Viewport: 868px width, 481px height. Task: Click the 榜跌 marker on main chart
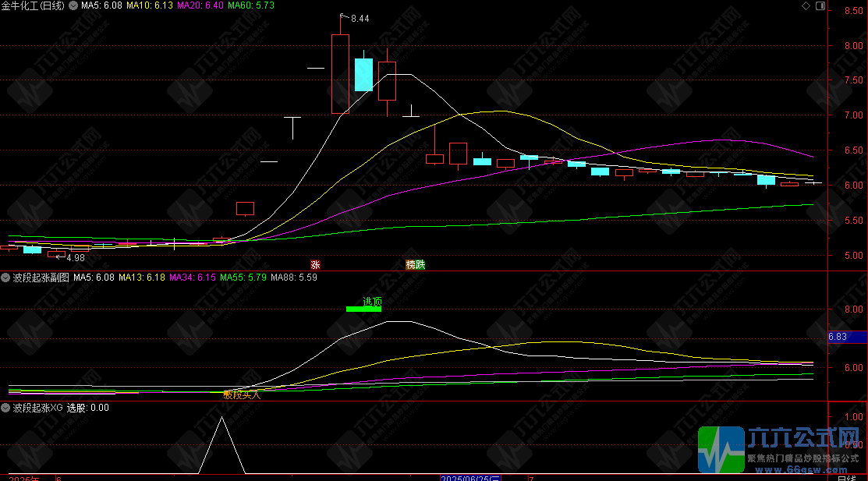[416, 265]
